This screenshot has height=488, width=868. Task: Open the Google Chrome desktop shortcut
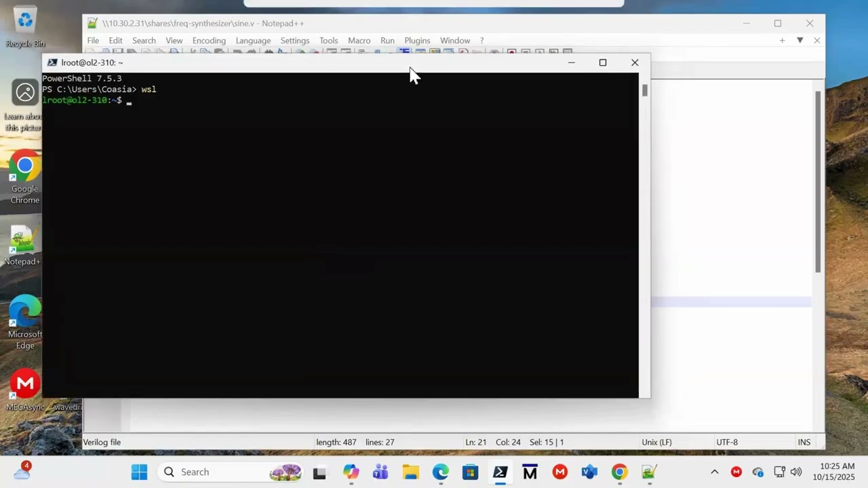(x=25, y=178)
